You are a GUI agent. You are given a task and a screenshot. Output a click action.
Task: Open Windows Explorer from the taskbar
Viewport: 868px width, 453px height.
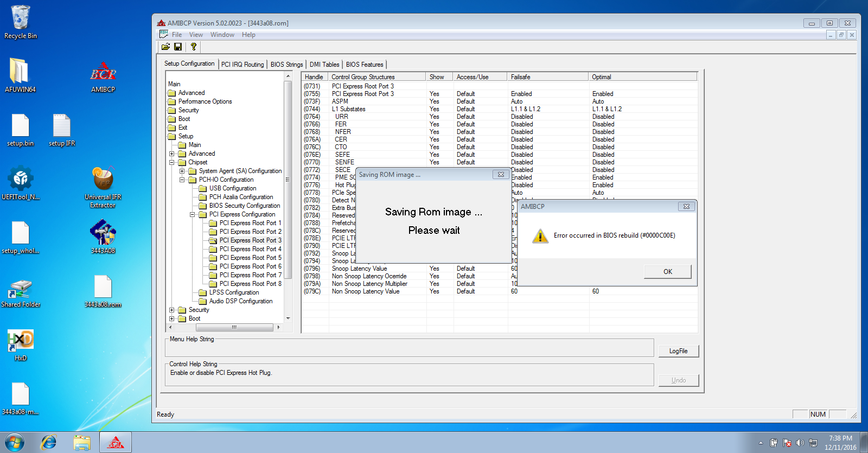tap(82, 443)
